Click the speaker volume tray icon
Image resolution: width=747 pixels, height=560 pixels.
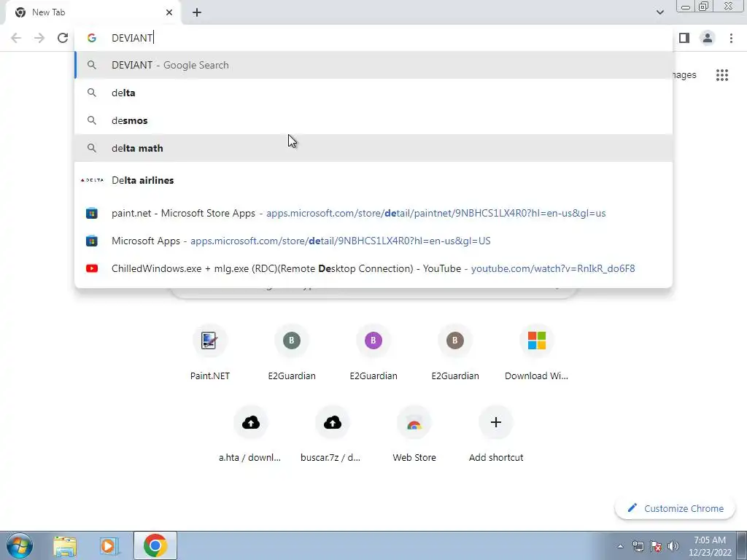pos(673,546)
